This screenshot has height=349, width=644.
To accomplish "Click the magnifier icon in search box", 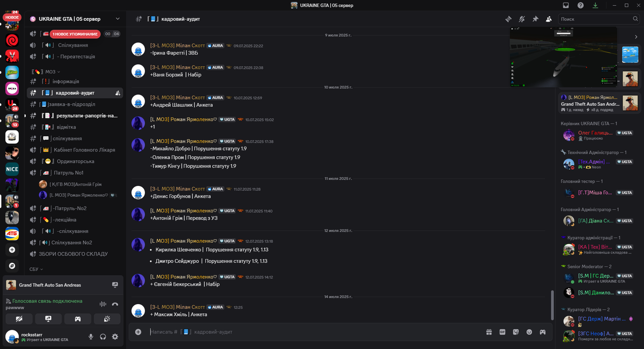I will pos(635,19).
